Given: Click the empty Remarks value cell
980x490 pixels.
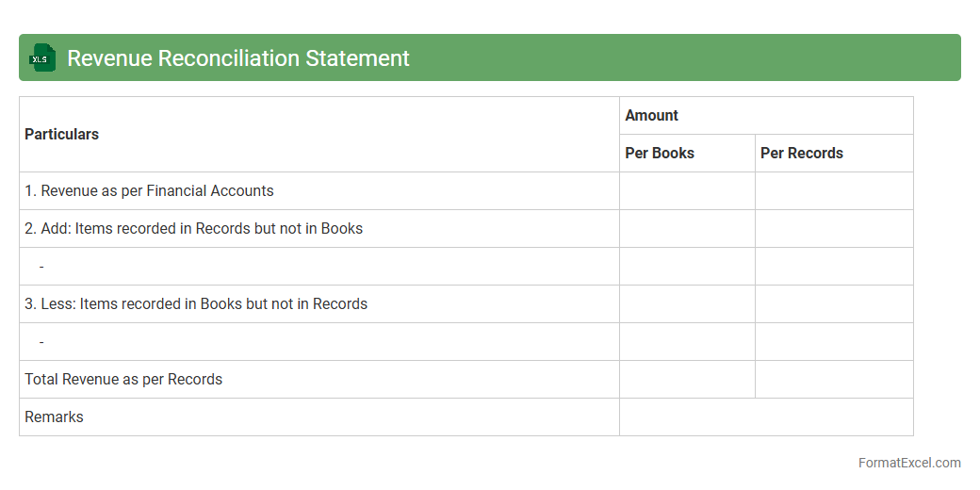Looking at the screenshot, I should pyautogui.click(x=766, y=417).
